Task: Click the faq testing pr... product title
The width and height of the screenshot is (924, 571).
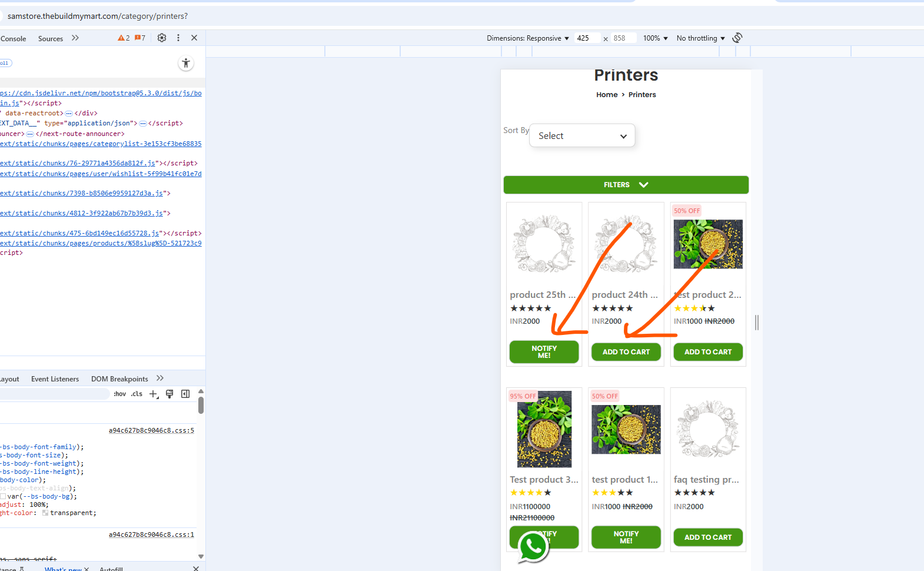Action: [x=706, y=480]
